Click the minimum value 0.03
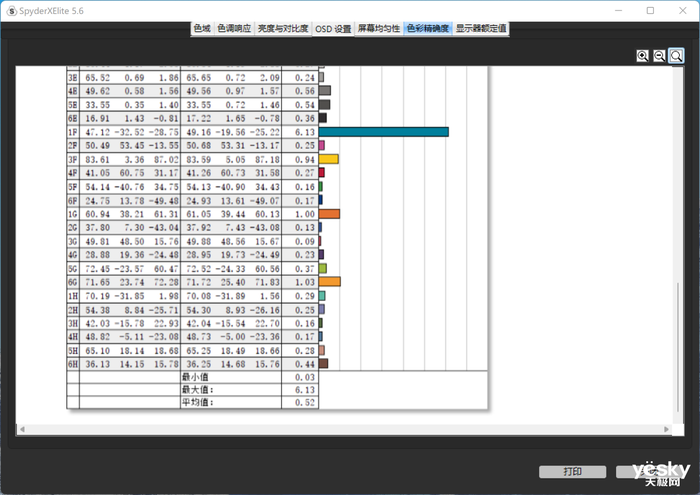700x495 pixels. (305, 378)
